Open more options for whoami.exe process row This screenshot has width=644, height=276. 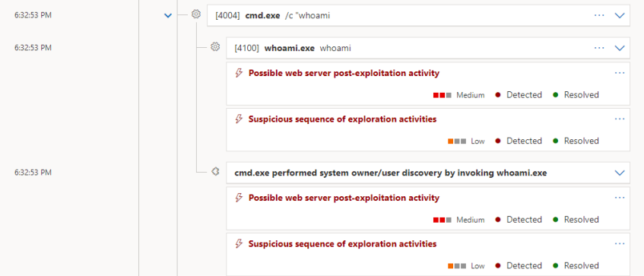coord(599,48)
